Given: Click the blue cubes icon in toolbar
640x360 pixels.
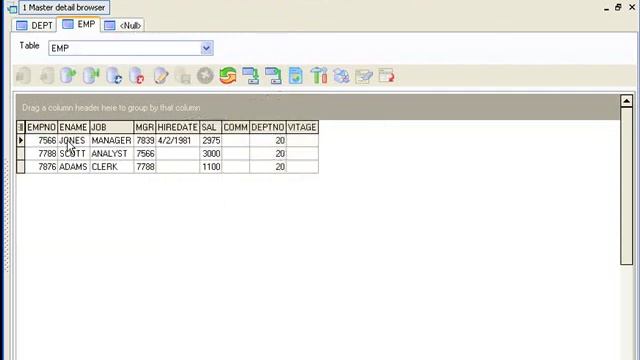Looking at the screenshot, I should [341, 76].
